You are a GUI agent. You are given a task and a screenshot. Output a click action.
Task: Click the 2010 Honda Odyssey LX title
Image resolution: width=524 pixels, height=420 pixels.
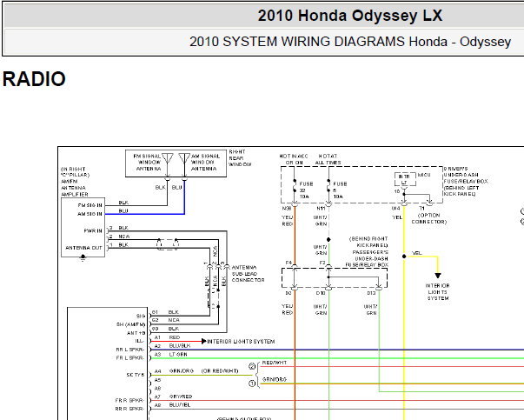tap(350, 16)
